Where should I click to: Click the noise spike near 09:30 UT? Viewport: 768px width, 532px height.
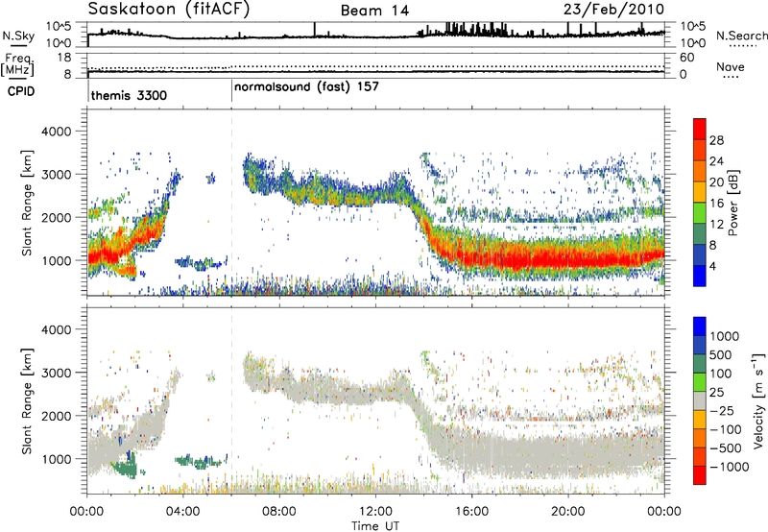(315, 29)
